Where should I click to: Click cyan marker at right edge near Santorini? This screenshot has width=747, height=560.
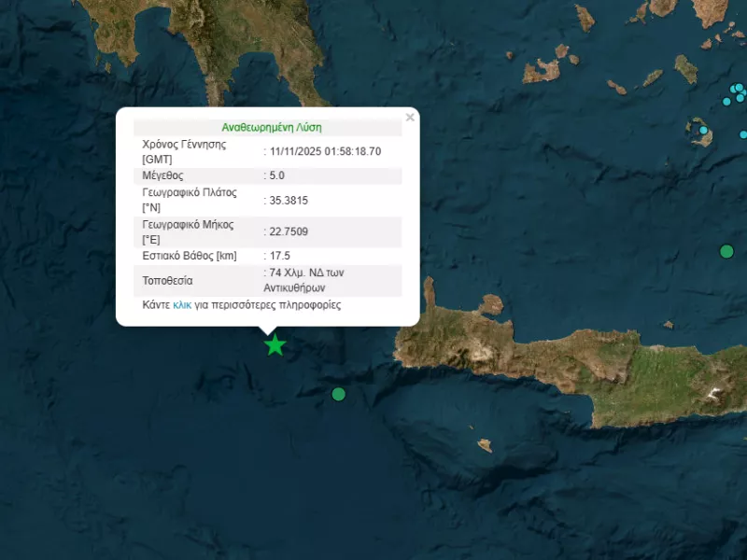743,134
